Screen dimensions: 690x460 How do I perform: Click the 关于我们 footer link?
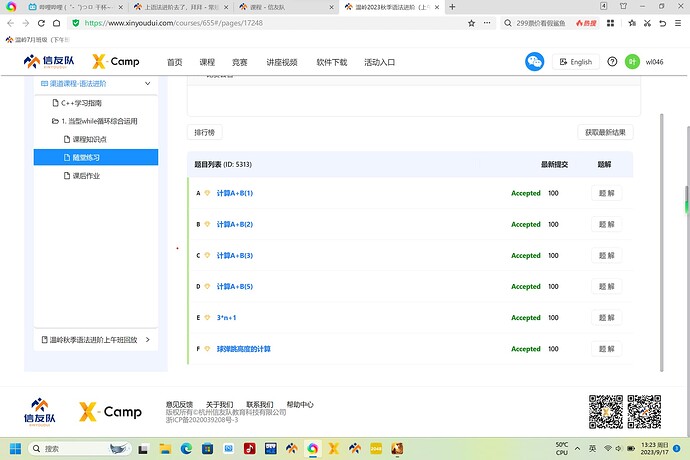[219, 404]
